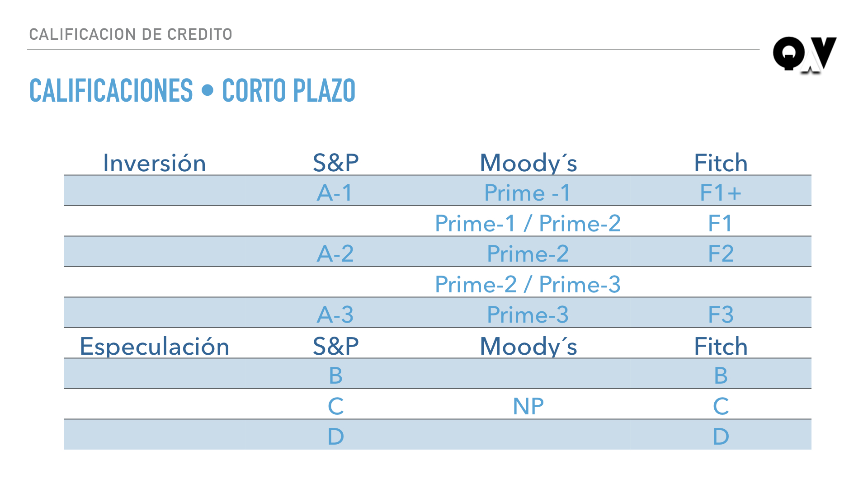The image size is (868, 488).
Task: Click the CALIFICACION DE CREDITO header text
Action: tap(131, 34)
